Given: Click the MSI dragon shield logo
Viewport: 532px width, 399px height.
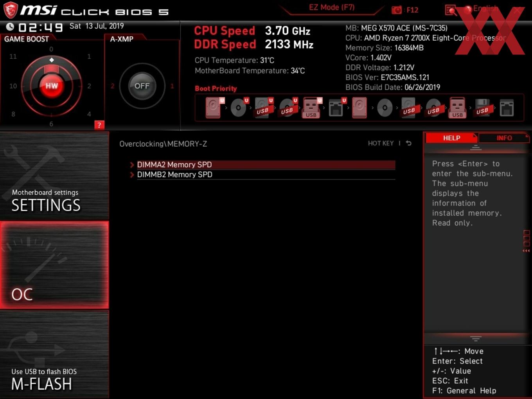Looking at the screenshot, I should [x=10, y=10].
